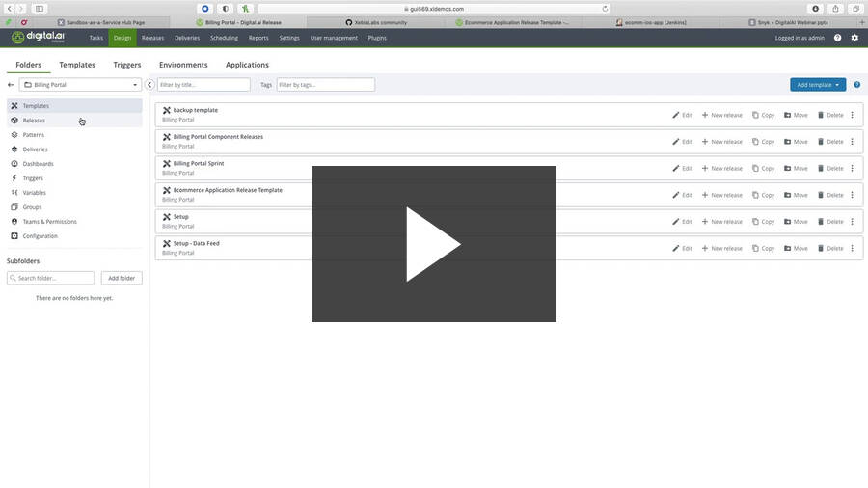
Task: Click the blue help icon beside Add template
Action: [x=857, y=85]
